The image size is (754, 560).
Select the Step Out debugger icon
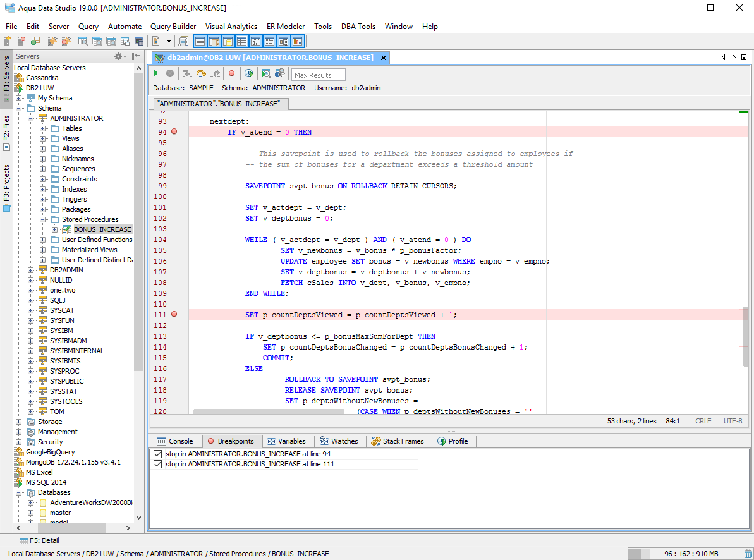coord(216,73)
